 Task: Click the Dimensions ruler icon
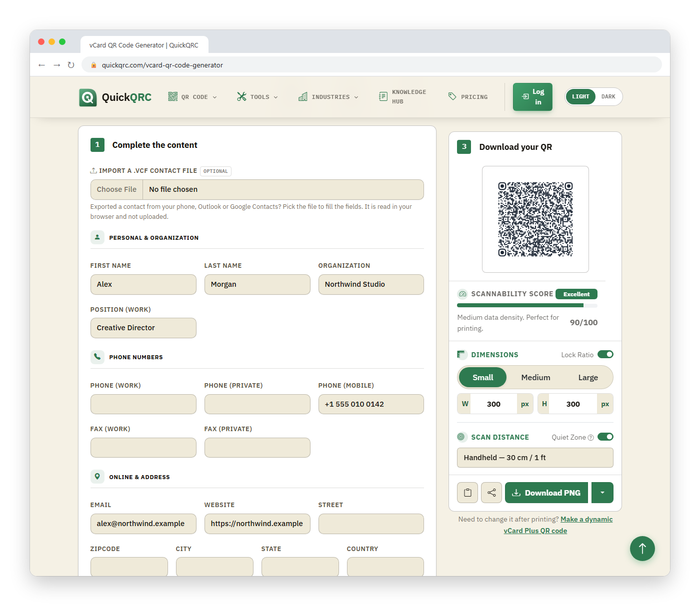461,355
